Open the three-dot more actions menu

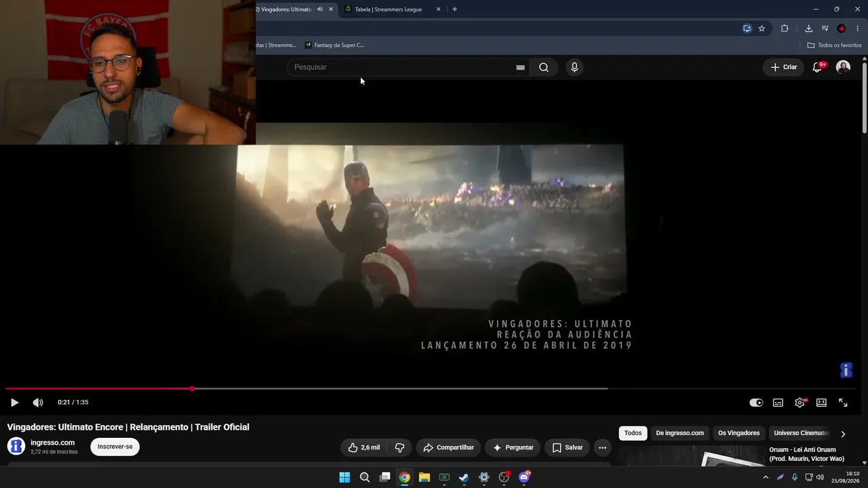click(602, 447)
